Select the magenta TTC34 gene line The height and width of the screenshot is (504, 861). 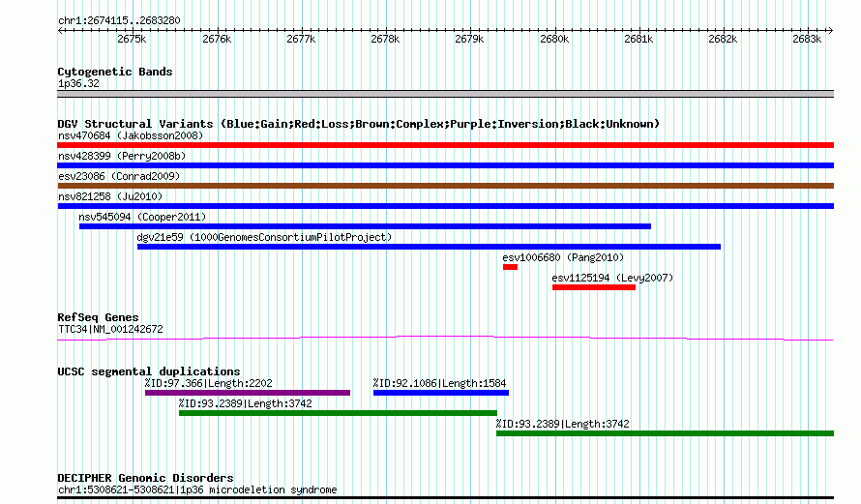click(445, 339)
